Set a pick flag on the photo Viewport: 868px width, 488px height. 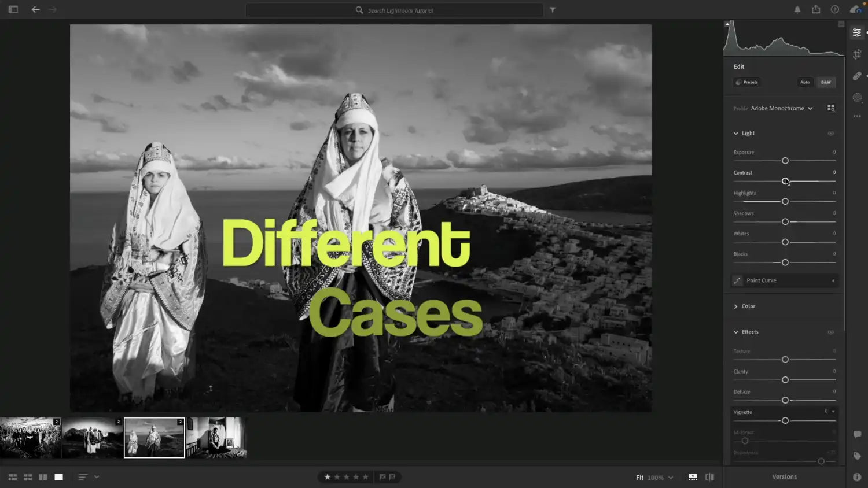(382, 477)
